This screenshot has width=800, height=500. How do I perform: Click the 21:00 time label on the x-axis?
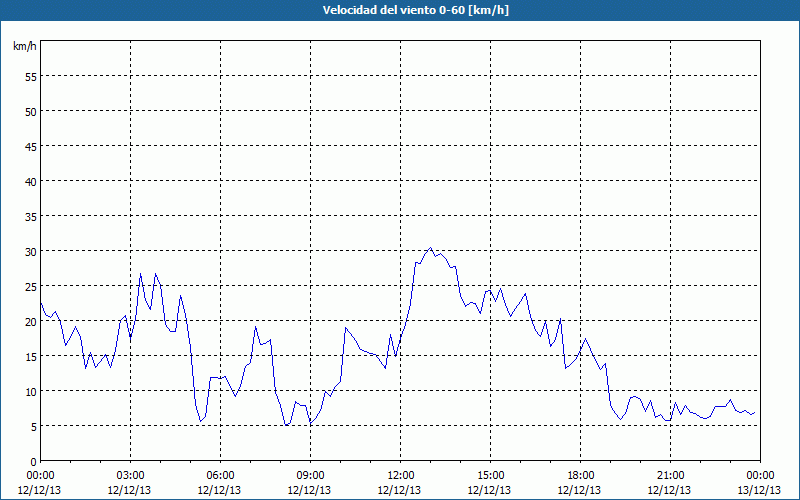coord(670,476)
